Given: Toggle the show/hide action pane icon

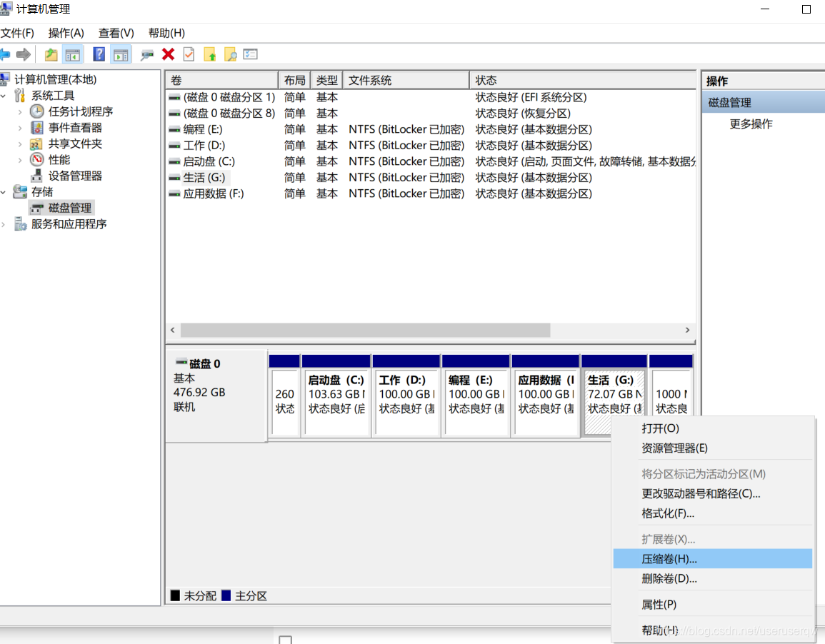Looking at the screenshot, I should click(x=121, y=54).
